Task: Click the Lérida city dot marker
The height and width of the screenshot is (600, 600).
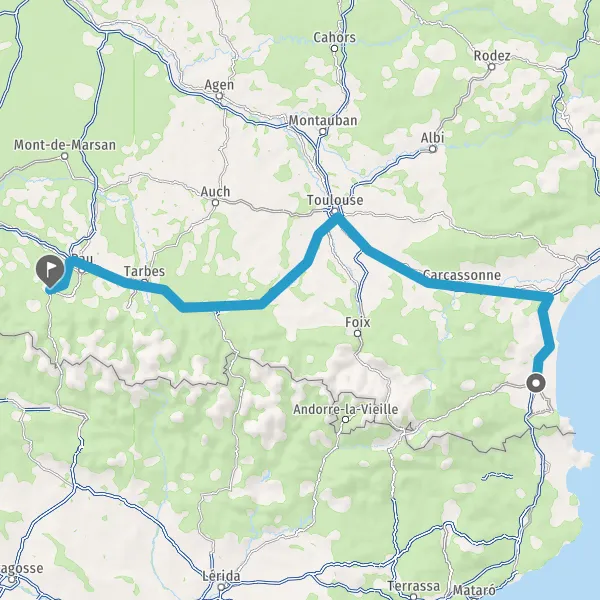Action: (221, 587)
